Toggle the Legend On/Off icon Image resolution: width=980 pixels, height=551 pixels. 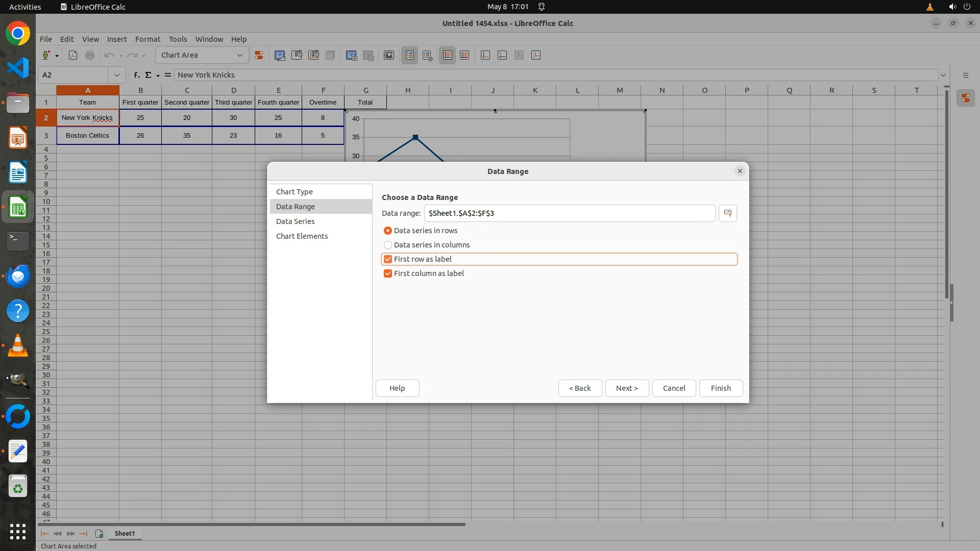[410, 55]
